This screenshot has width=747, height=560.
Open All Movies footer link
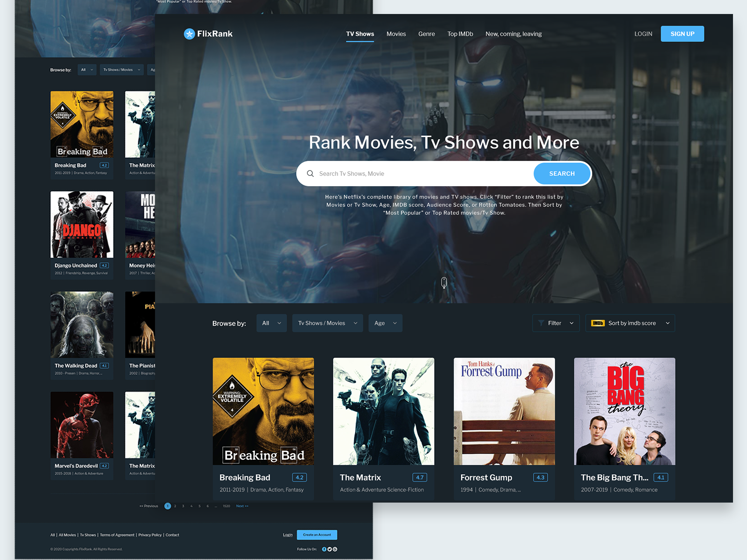click(x=67, y=535)
